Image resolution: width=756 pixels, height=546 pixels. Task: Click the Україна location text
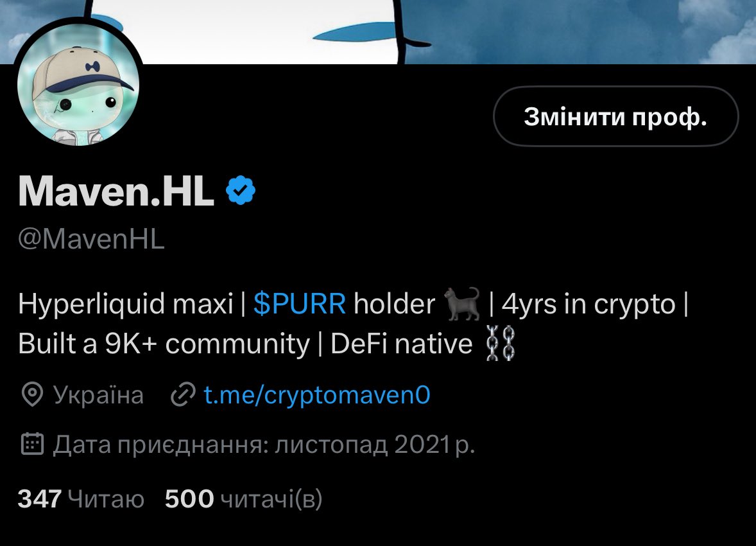(98, 395)
